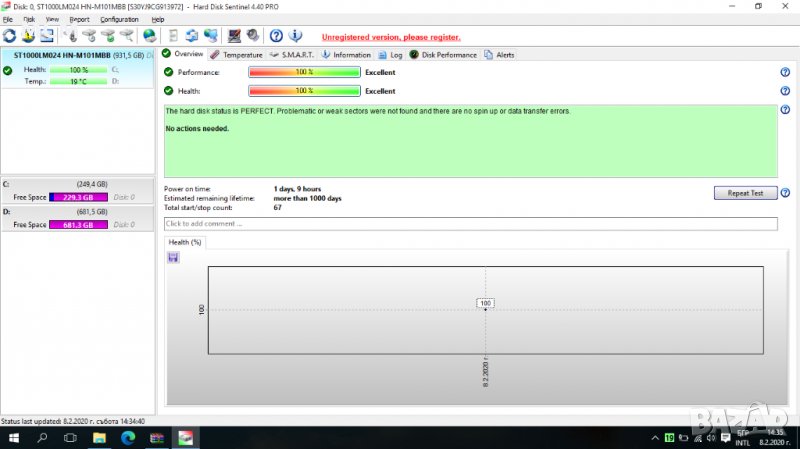Click the help icon next to Repeat Test
800x449 pixels.
(785, 193)
